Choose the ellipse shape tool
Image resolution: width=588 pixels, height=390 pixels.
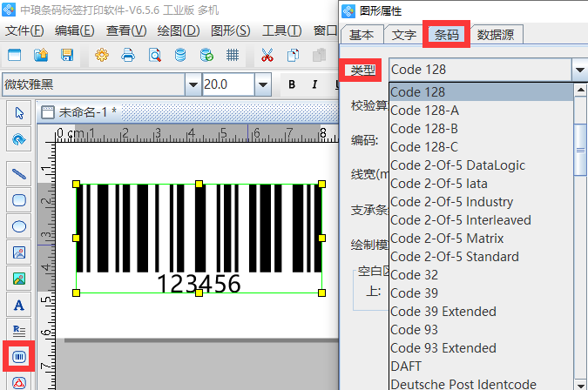[x=19, y=226]
